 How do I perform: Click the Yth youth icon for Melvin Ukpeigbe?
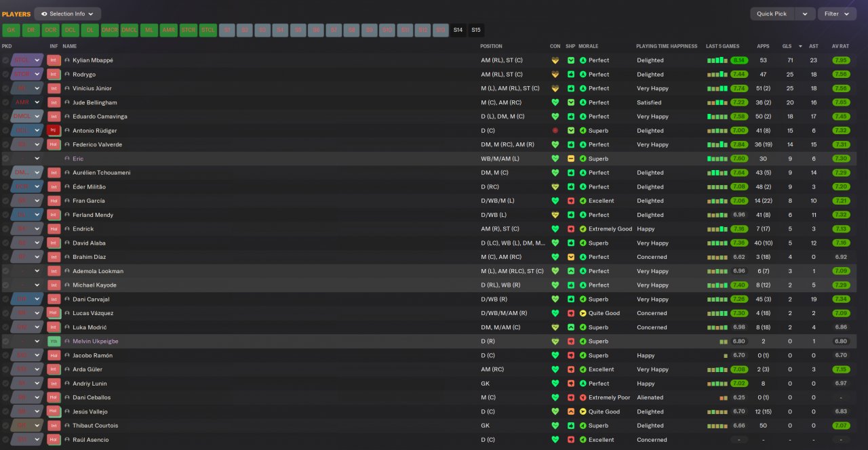click(x=54, y=342)
